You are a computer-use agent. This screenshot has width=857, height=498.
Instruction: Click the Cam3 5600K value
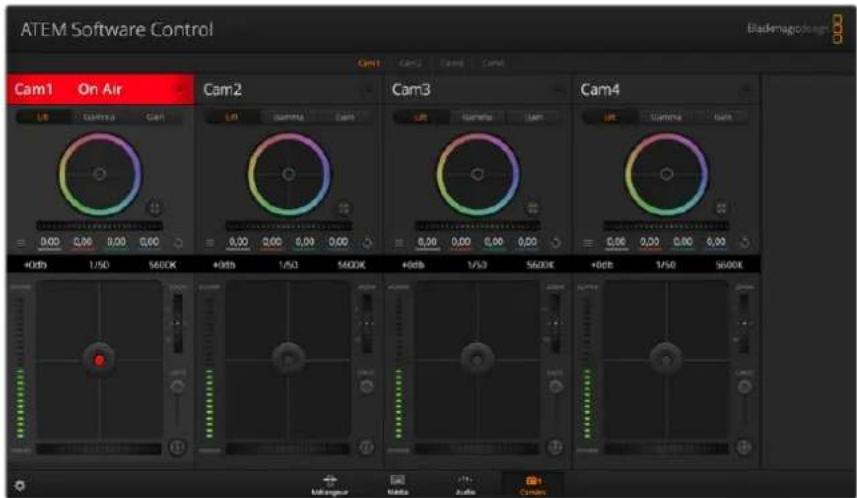540,265
